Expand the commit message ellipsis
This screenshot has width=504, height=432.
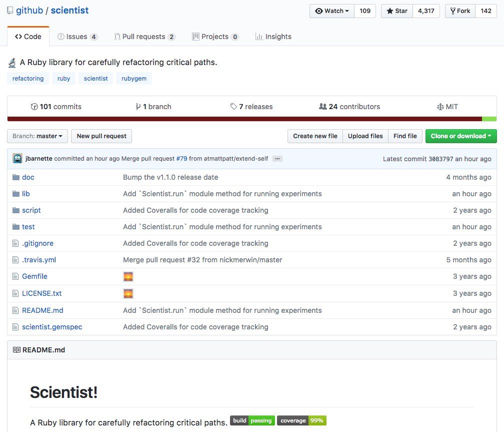(x=277, y=159)
